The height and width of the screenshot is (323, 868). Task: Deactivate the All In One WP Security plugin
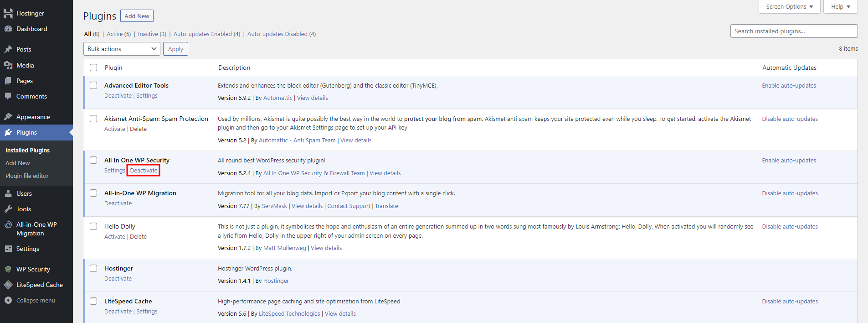coord(144,171)
